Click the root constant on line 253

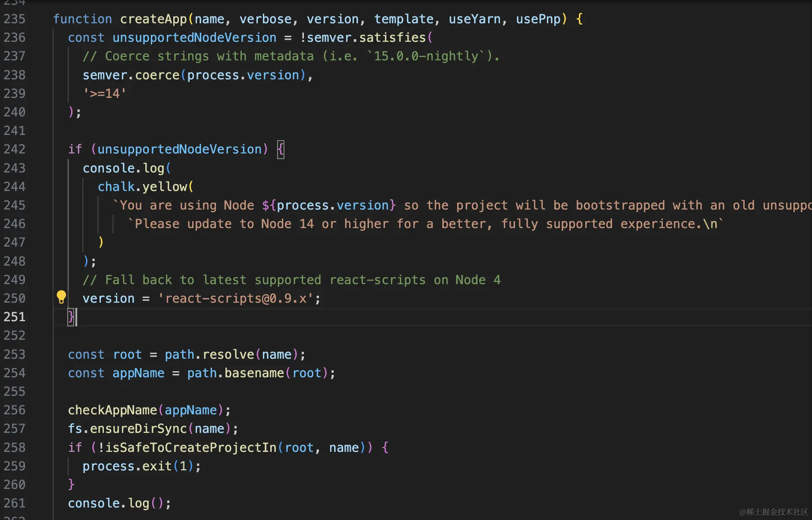click(x=127, y=354)
